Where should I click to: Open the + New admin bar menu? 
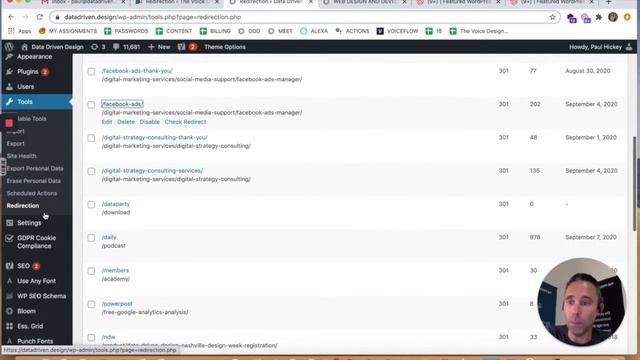click(159, 47)
